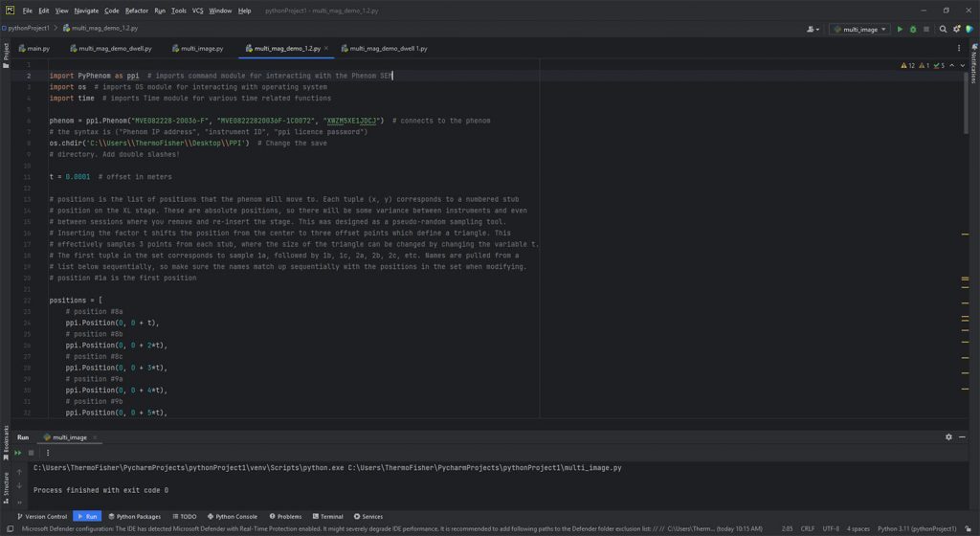
Task: Open the user account dropdown
Action: pos(814,30)
